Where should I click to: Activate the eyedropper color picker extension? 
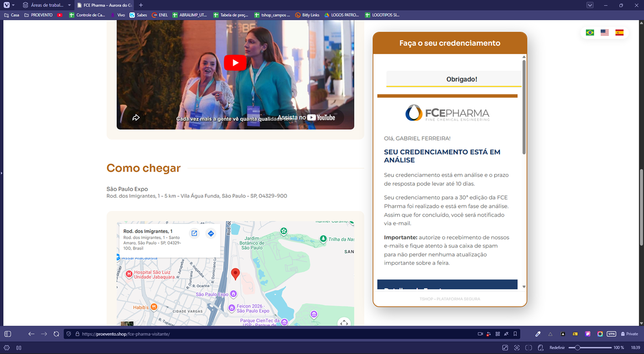tap(538, 334)
